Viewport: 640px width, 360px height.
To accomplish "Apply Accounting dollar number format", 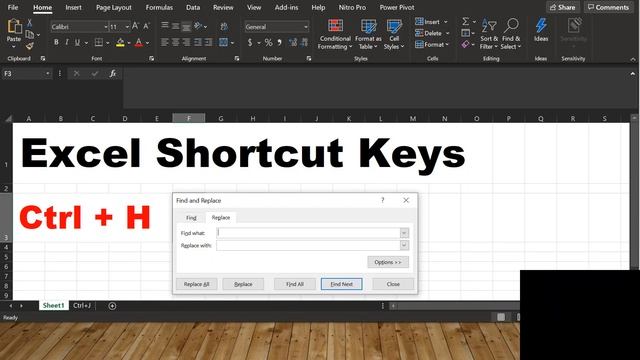I will pos(250,42).
